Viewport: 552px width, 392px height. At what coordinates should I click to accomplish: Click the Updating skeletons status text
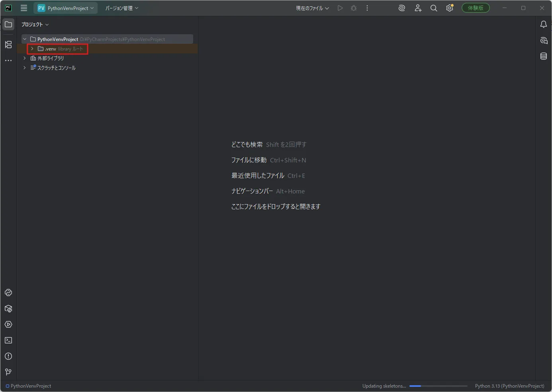[384, 386]
